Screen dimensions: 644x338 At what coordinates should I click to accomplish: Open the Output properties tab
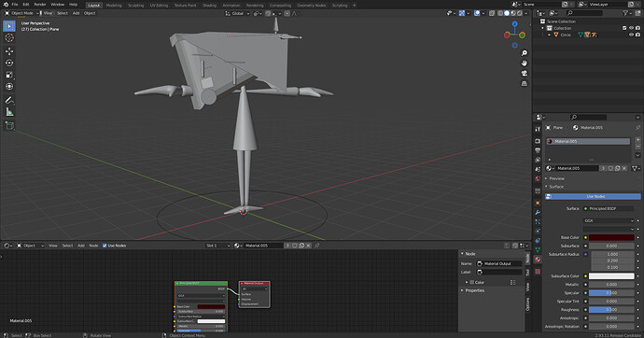538,150
